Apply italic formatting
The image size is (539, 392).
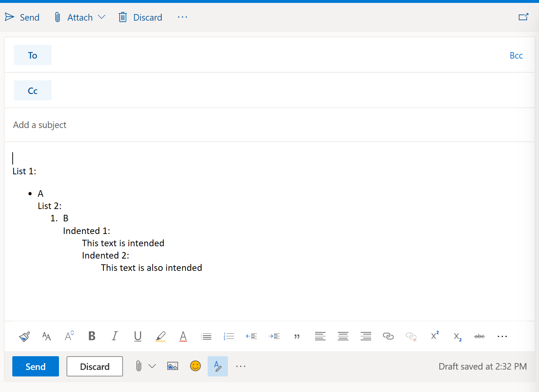point(115,336)
